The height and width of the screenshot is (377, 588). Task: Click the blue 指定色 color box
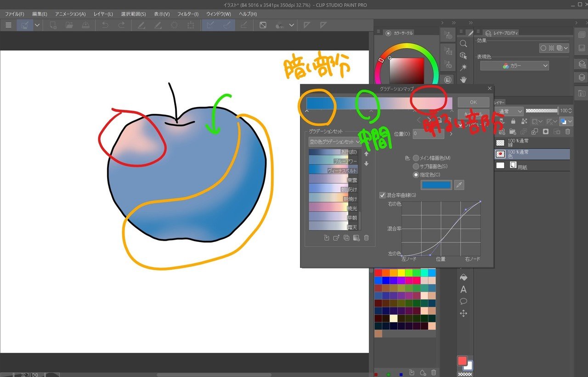pyautogui.click(x=436, y=185)
